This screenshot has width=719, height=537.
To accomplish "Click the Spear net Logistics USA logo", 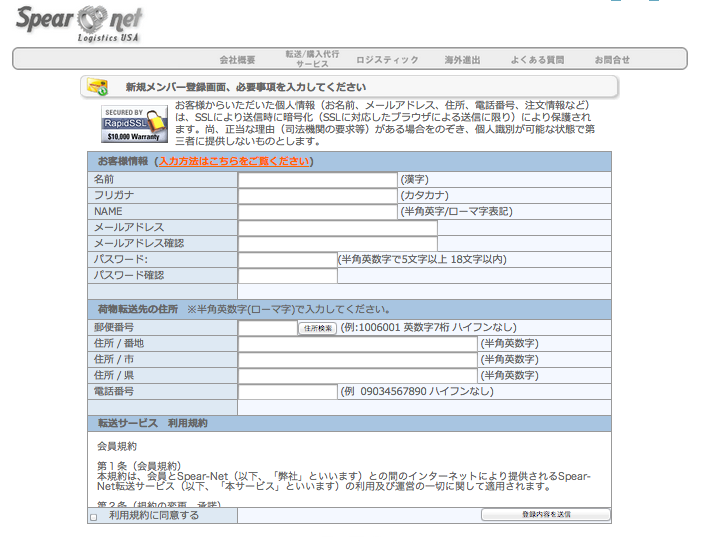I will pyautogui.click(x=79, y=25).
